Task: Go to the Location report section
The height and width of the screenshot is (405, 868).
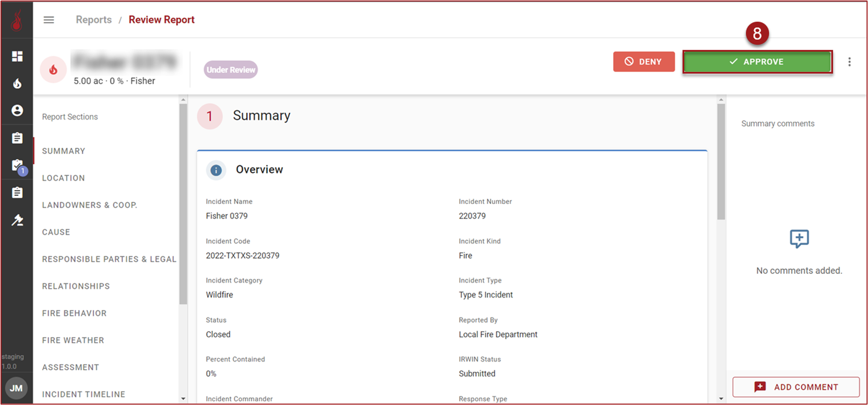Action: point(63,178)
